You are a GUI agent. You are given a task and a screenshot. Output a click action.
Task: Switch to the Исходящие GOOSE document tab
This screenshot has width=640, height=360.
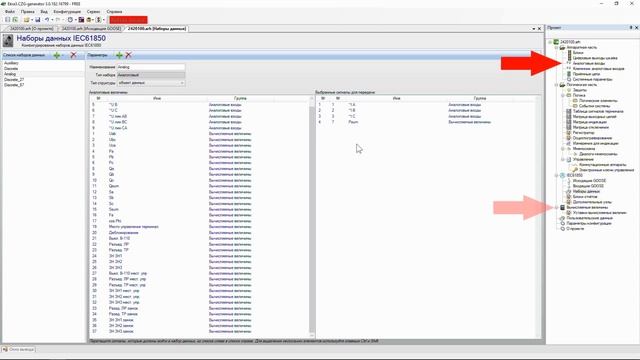[x=91, y=29]
